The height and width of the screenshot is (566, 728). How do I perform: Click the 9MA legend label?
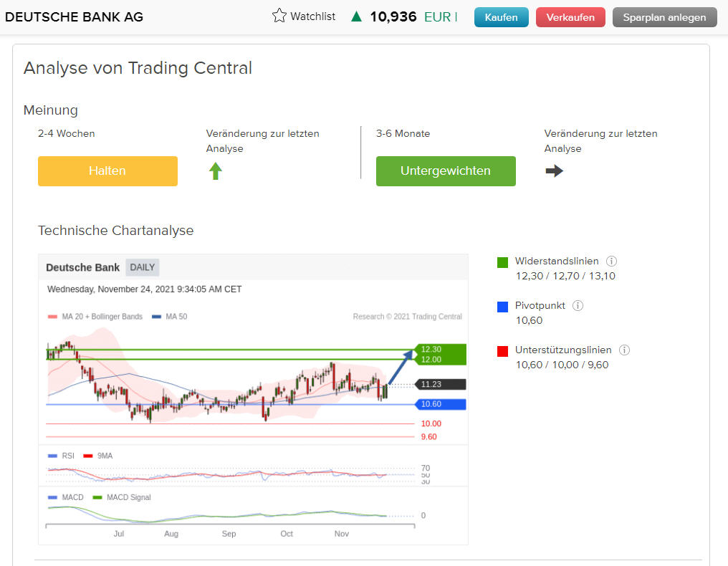click(x=98, y=456)
